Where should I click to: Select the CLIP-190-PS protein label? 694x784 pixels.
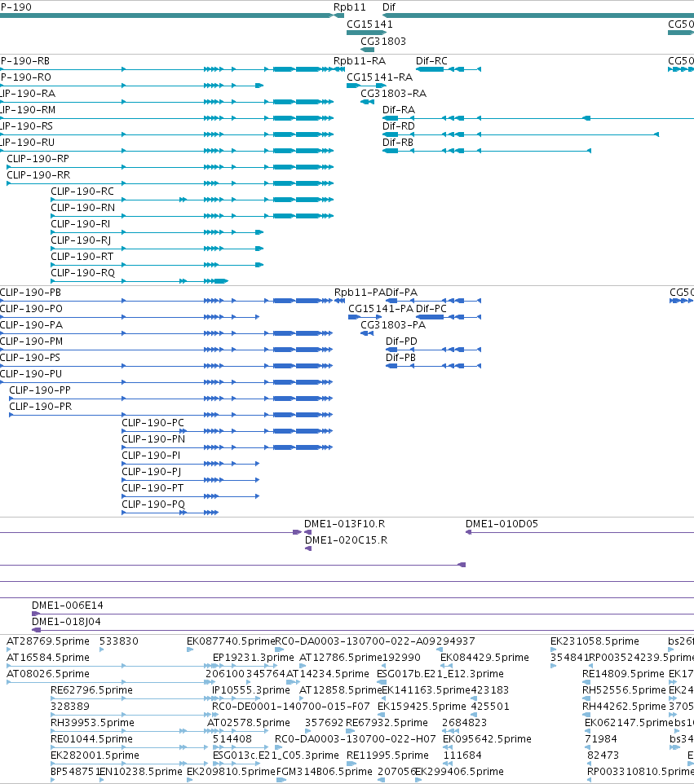(x=30, y=358)
